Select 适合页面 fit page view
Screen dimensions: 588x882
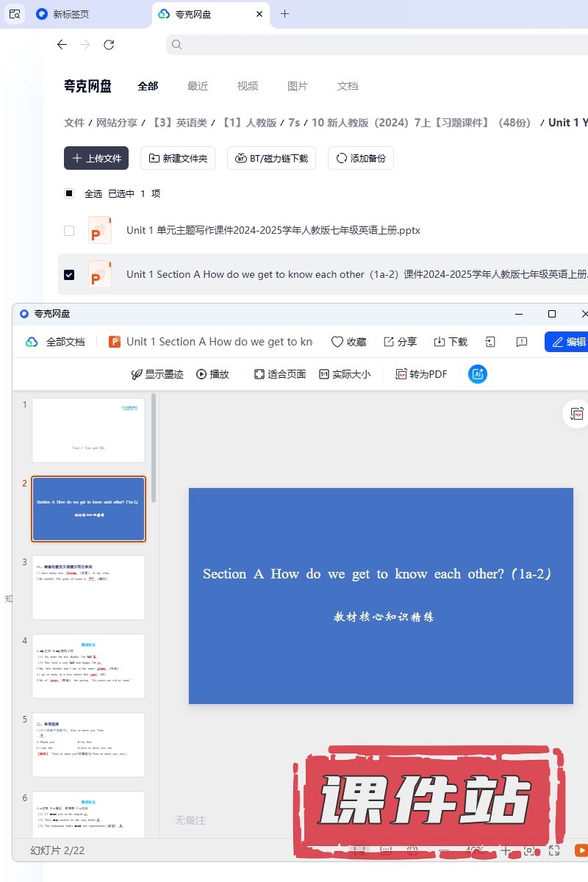[280, 374]
